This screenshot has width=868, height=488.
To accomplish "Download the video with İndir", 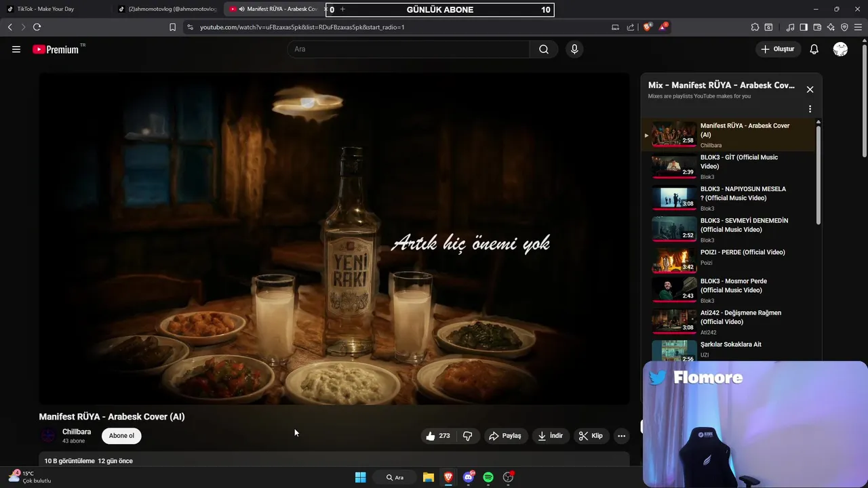I will pyautogui.click(x=550, y=436).
